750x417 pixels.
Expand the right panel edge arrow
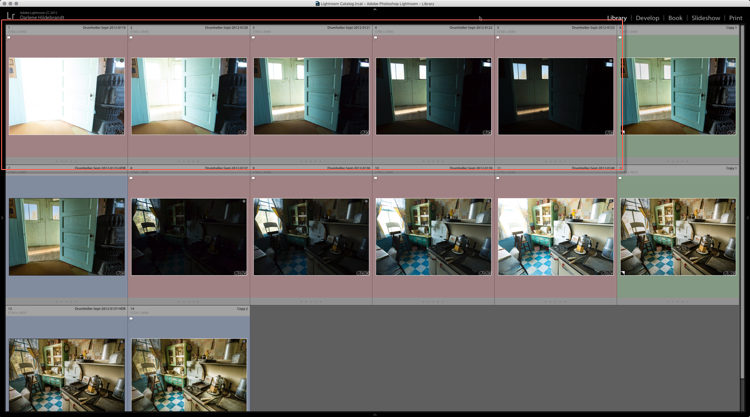(x=748, y=218)
